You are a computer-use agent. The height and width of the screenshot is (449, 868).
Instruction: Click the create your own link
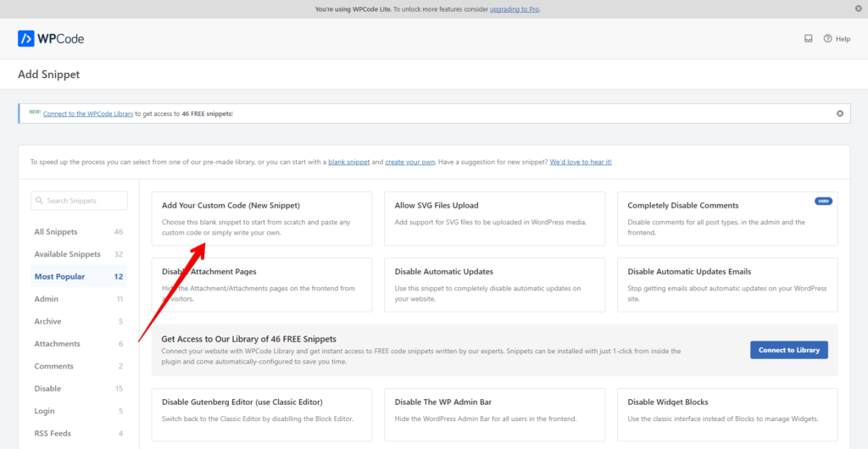tap(409, 162)
